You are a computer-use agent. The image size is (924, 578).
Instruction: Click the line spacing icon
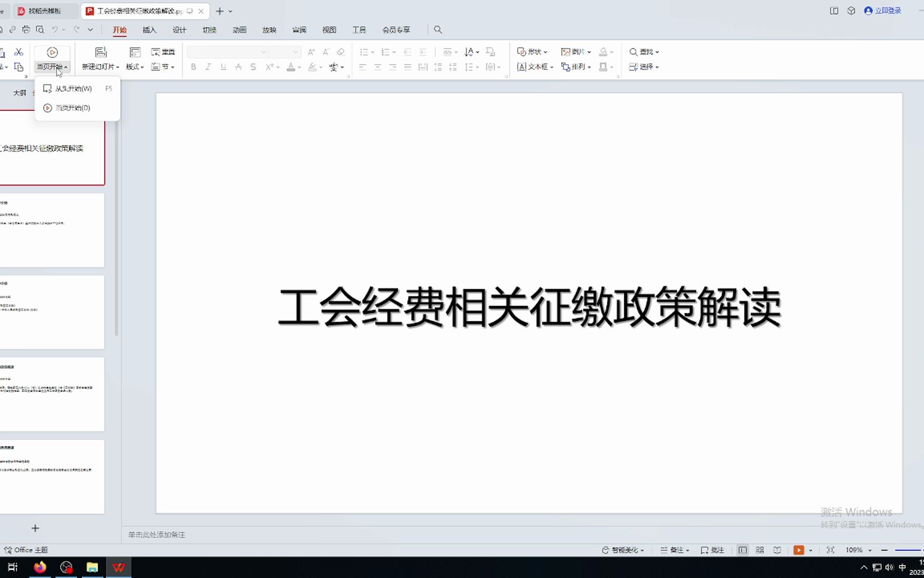point(469,67)
